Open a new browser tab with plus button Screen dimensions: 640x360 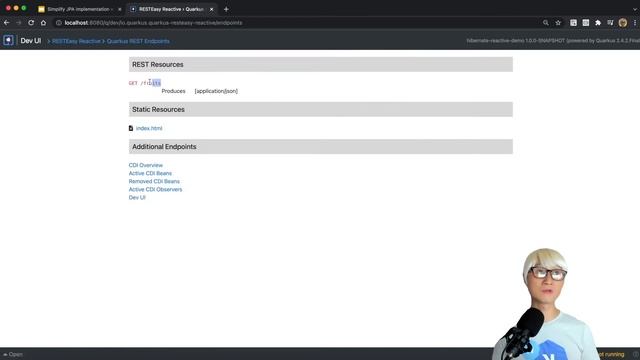click(226, 9)
